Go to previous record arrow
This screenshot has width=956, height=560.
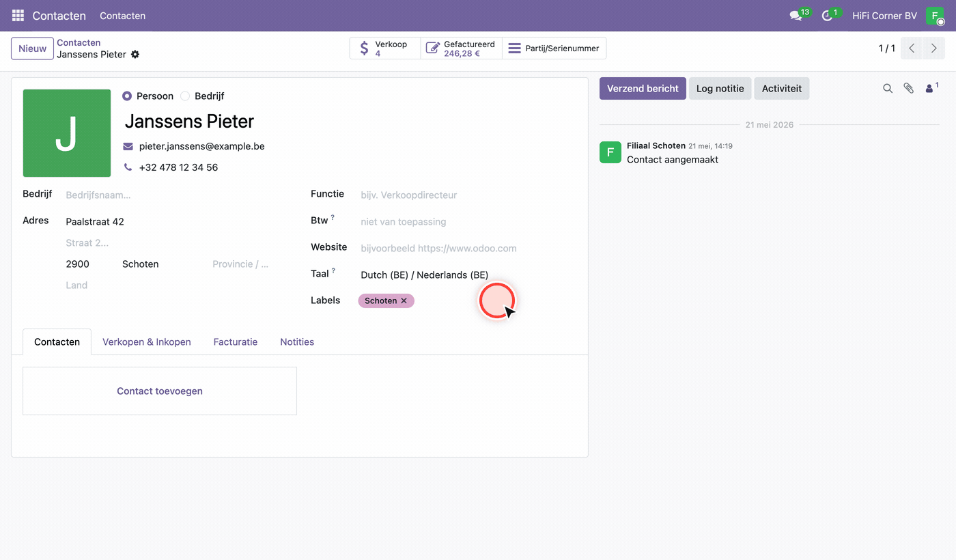[x=912, y=48]
